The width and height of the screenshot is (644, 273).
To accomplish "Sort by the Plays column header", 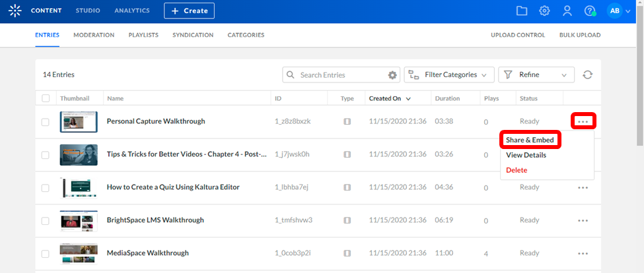I will click(x=490, y=98).
